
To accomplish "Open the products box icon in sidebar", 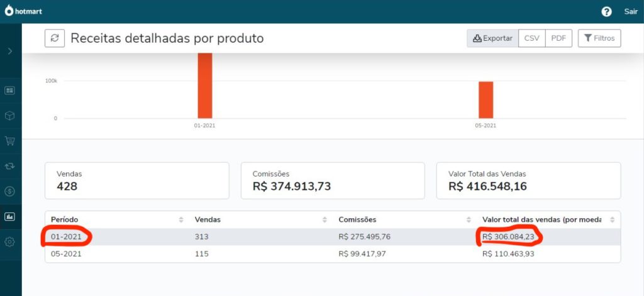I will pos(10,116).
